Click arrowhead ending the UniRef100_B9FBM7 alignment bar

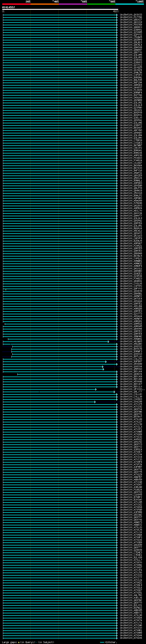pyautogui.click(x=106, y=361)
